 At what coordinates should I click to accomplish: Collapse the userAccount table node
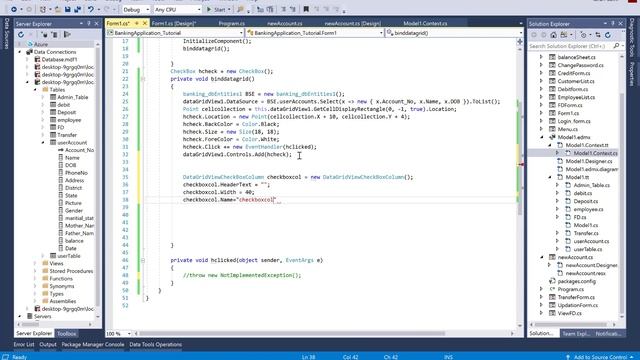click(x=43, y=142)
